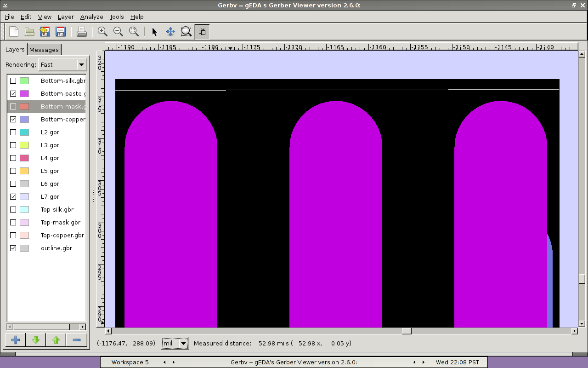
Task: Toggle the outline.gbr layer checkbox off
Action: coord(13,248)
